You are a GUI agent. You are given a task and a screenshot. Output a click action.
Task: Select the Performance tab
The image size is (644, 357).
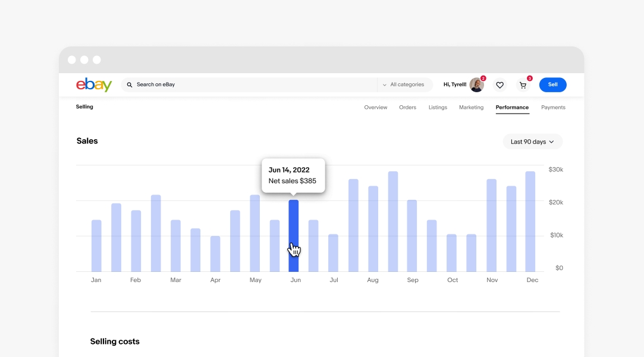(512, 108)
